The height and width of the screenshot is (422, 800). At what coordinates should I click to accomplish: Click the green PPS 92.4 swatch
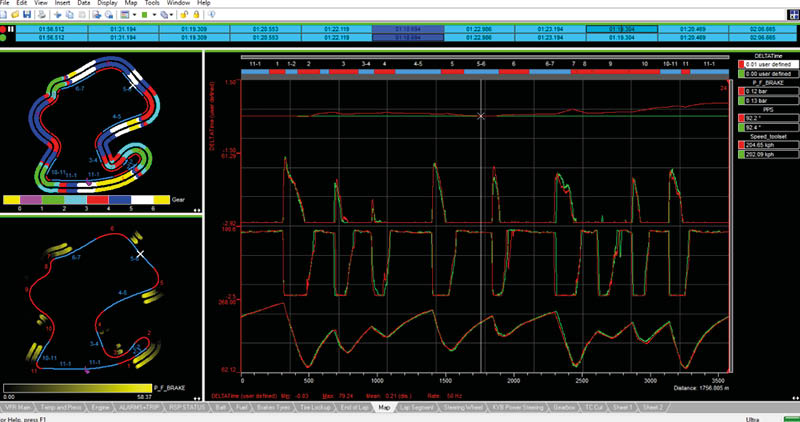[x=741, y=127]
